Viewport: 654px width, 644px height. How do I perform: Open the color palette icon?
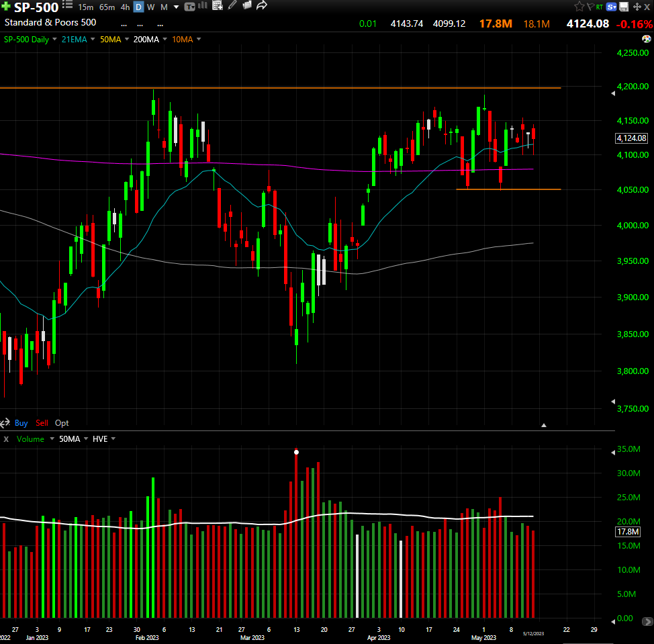pos(647,39)
